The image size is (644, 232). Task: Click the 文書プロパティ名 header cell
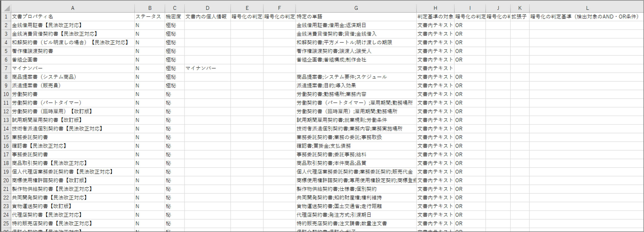[73, 17]
